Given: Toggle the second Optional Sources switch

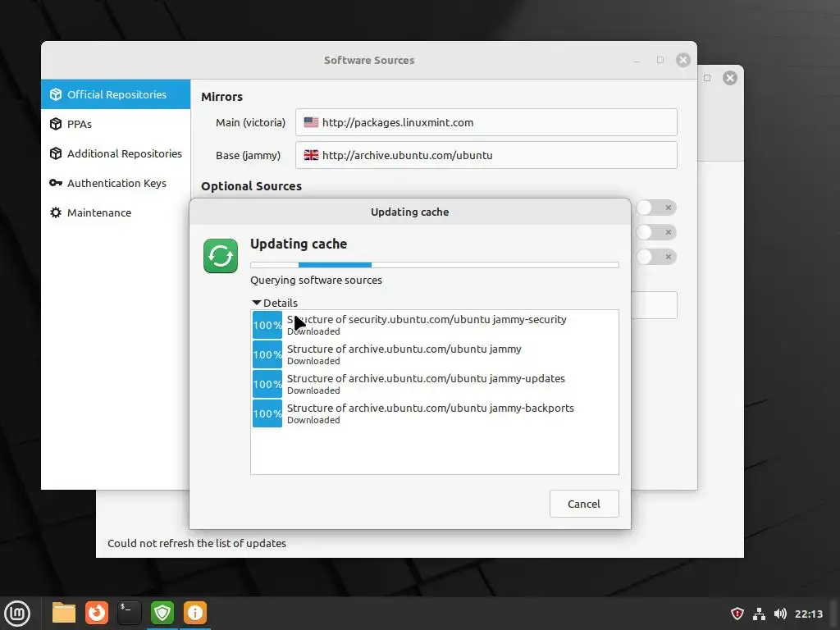Looking at the screenshot, I should tap(656, 232).
